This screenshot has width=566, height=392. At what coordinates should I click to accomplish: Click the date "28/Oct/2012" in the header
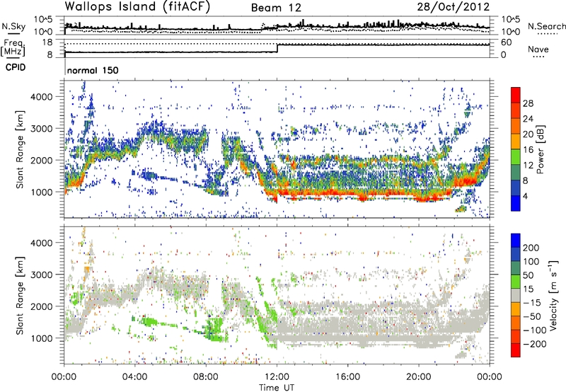point(454,7)
